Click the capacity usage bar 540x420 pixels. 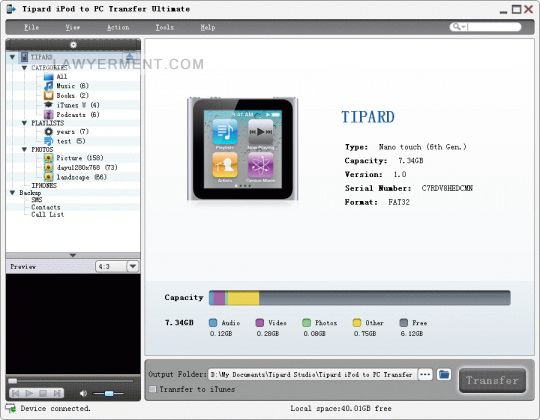360,298
